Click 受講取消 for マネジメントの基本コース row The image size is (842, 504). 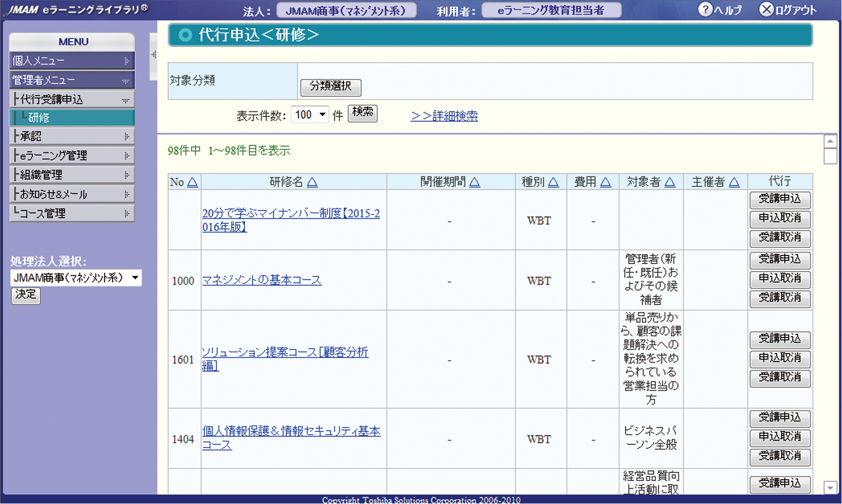(780, 298)
